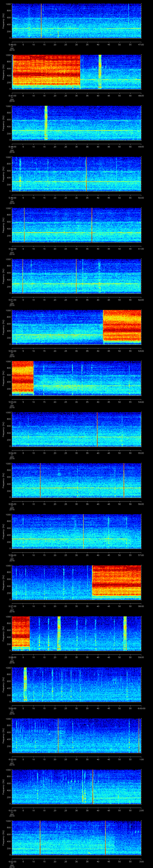Select the red spike near 37s in 5:50 spectrogram
Viewport: 153px width, 868px height.
tap(92, 225)
